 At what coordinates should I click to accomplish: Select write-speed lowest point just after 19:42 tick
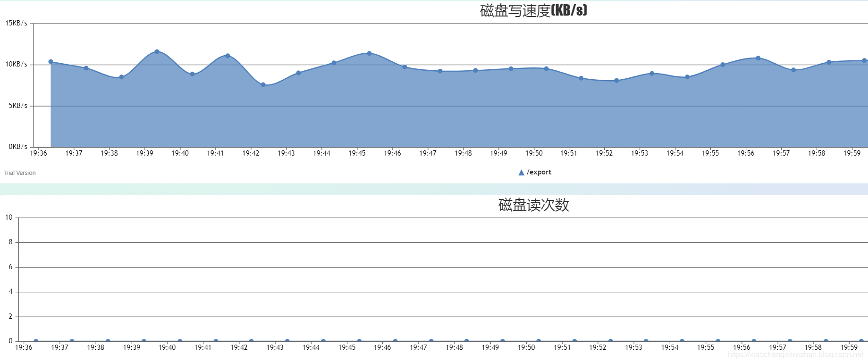click(x=263, y=85)
